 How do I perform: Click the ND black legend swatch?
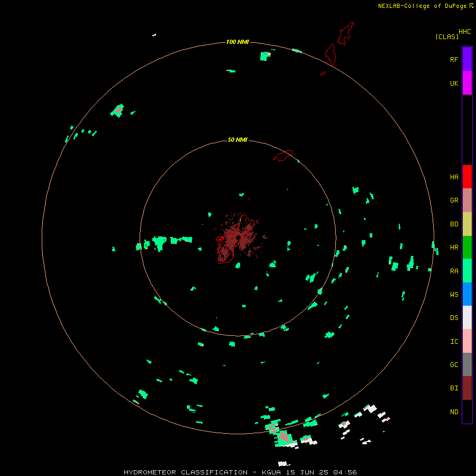tap(467, 411)
